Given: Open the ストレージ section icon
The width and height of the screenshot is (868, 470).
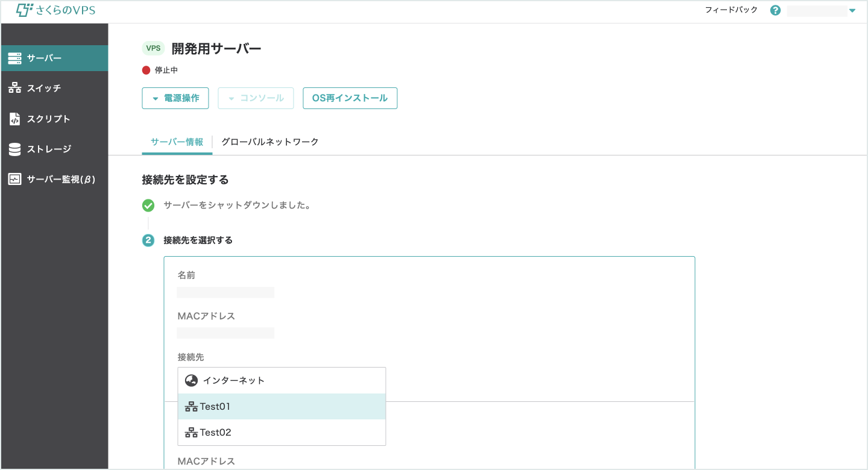Looking at the screenshot, I should 14,148.
